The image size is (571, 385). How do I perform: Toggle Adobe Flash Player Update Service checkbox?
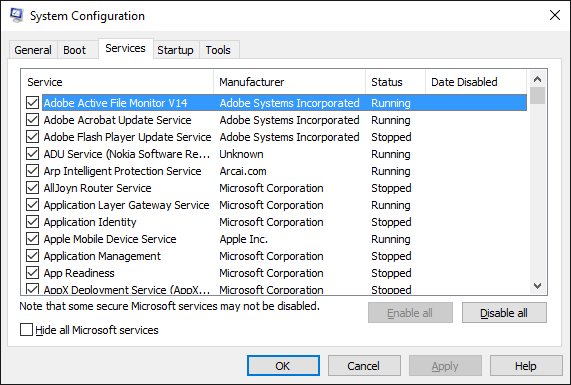click(x=32, y=137)
